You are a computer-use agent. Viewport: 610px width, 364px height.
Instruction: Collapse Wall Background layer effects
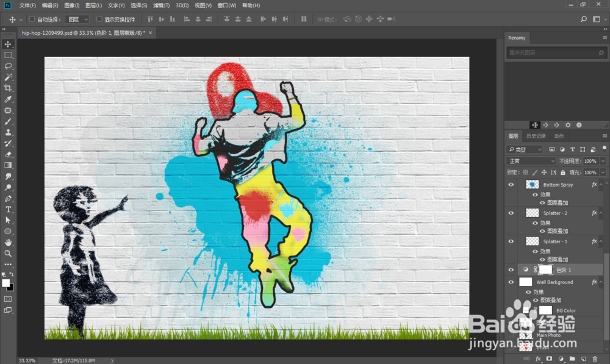pos(601,282)
